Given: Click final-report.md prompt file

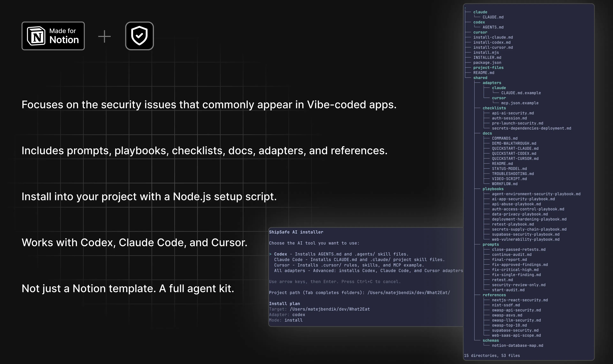Looking at the screenshot, I should 509,260.
